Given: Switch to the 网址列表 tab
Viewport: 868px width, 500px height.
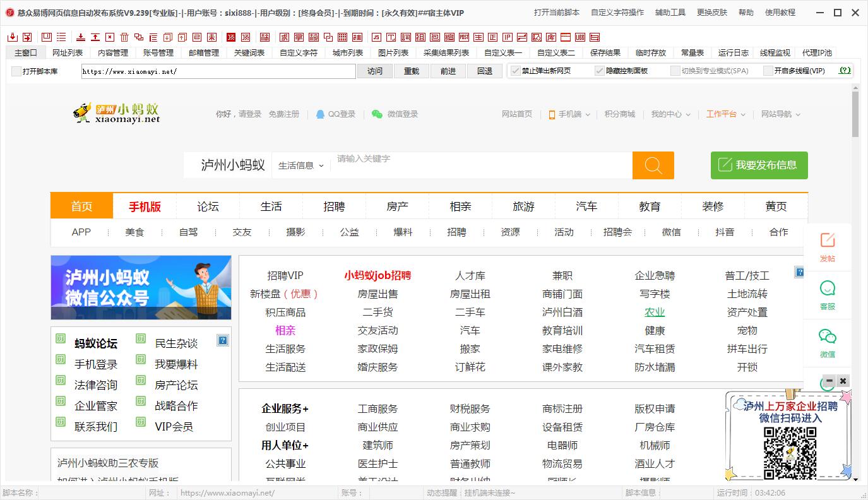Looking at the screenshot, I should (x=68, y=53).
